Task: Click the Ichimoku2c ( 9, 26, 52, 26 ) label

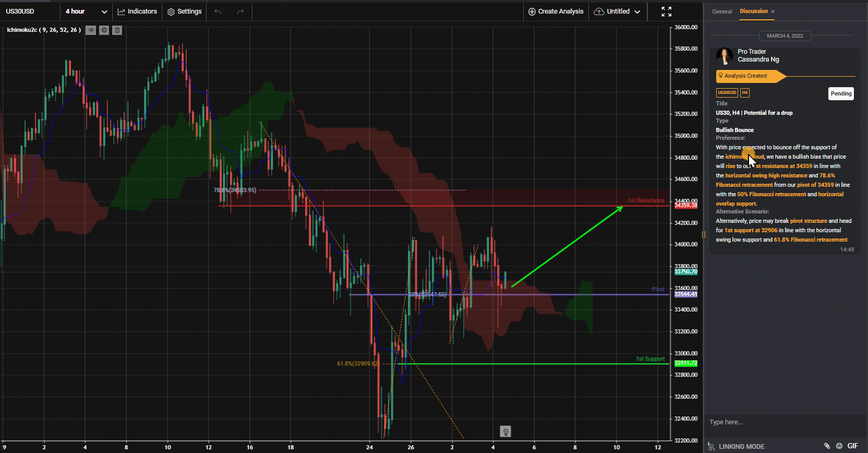Action: (x=44, y=30)
